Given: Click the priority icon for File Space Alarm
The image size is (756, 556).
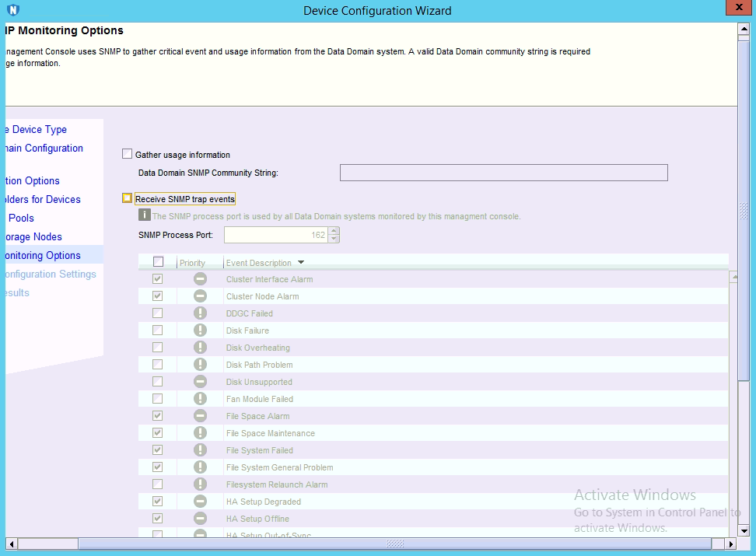Looking at the screenshot, I should click(200, 416).
